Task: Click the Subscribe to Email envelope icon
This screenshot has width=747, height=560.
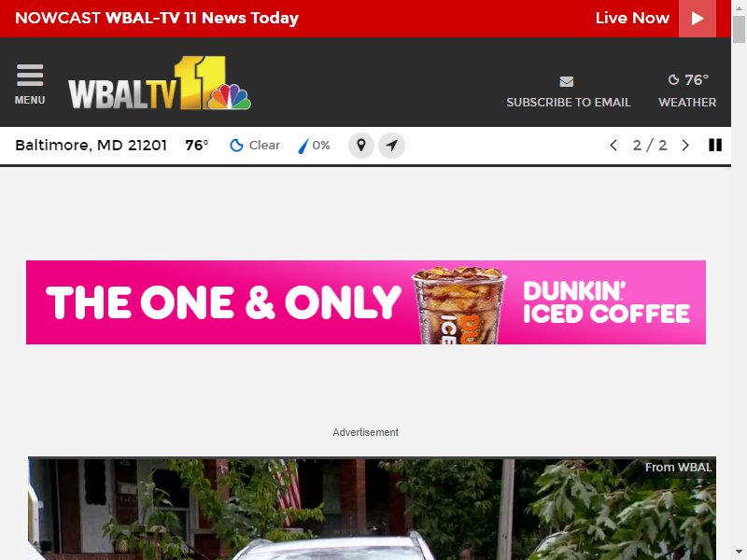Action: tap(567, 81)
